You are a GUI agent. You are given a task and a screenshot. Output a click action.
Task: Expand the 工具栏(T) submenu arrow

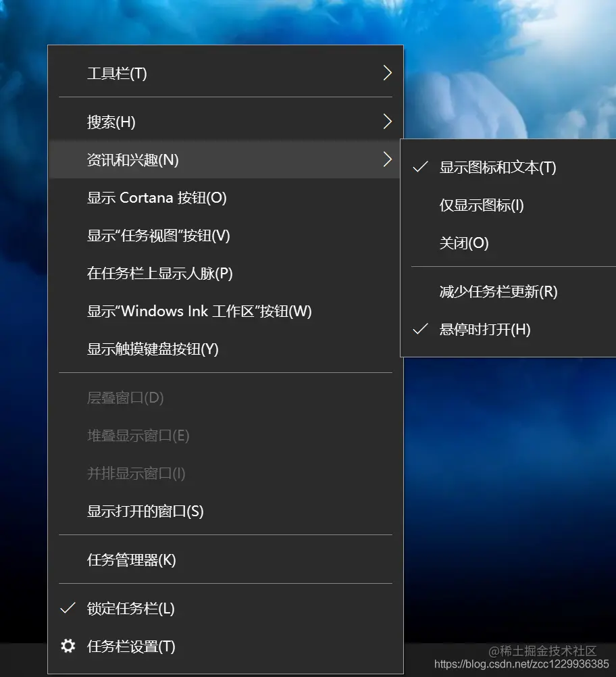387,72
